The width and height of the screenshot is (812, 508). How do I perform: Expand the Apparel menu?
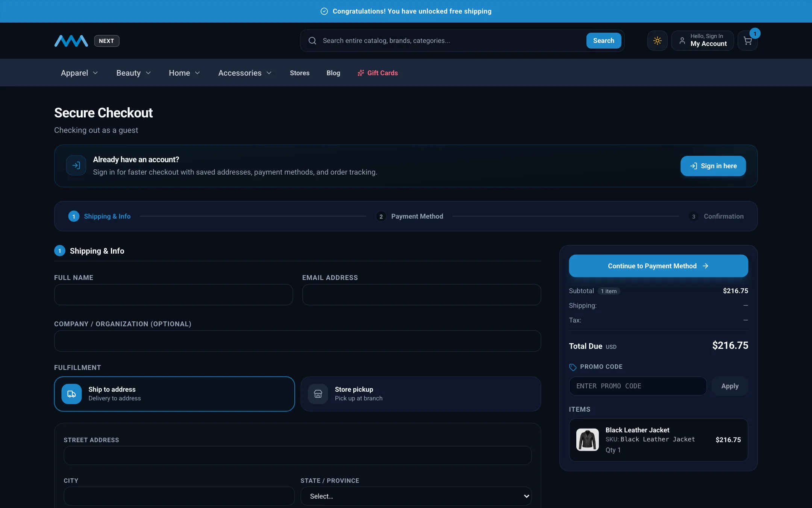click(79, 73)
